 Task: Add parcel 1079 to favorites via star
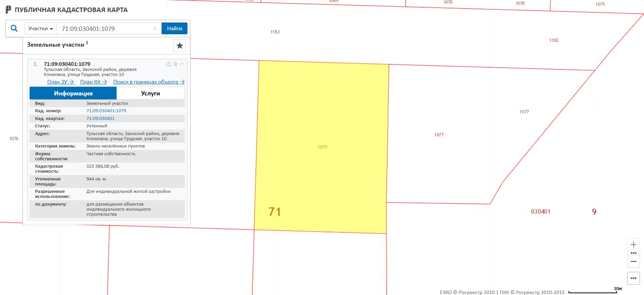[175, 64]
